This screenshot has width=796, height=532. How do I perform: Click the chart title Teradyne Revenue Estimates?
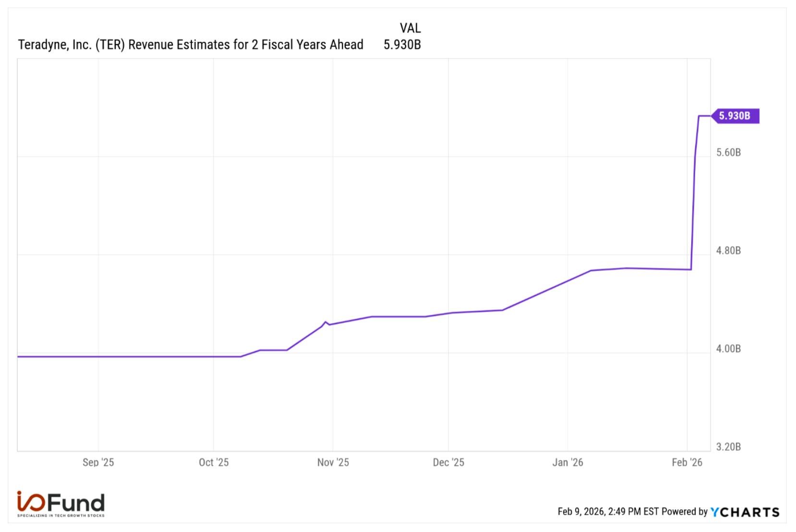pos(191,45)
